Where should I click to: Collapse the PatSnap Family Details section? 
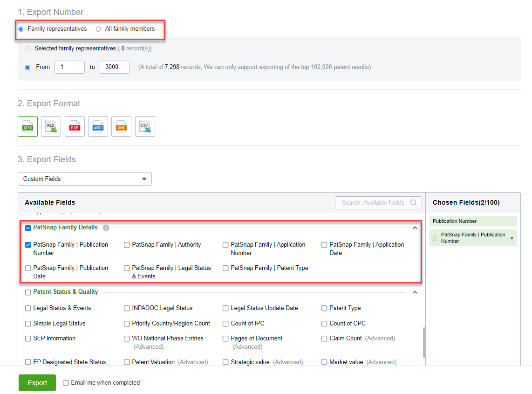tap(415, 228)
